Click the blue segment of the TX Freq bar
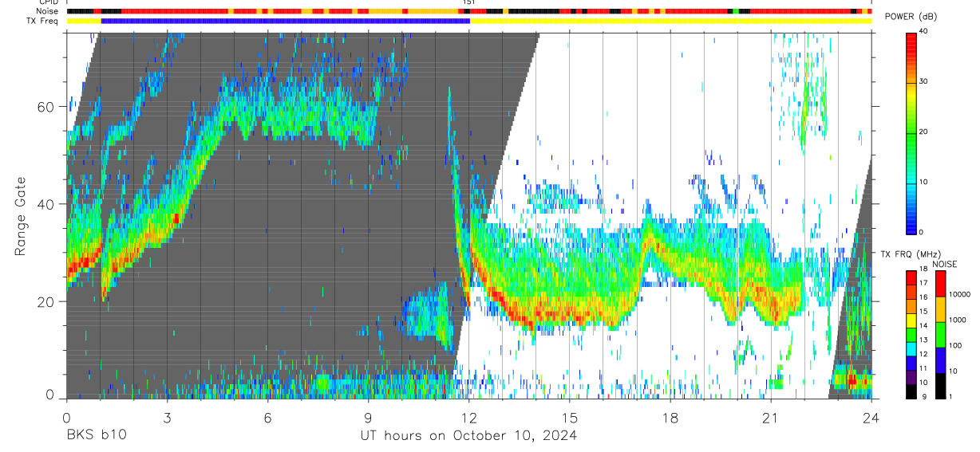Image resolution: width=980 pixels, height=452 pixels. (286, 21)
